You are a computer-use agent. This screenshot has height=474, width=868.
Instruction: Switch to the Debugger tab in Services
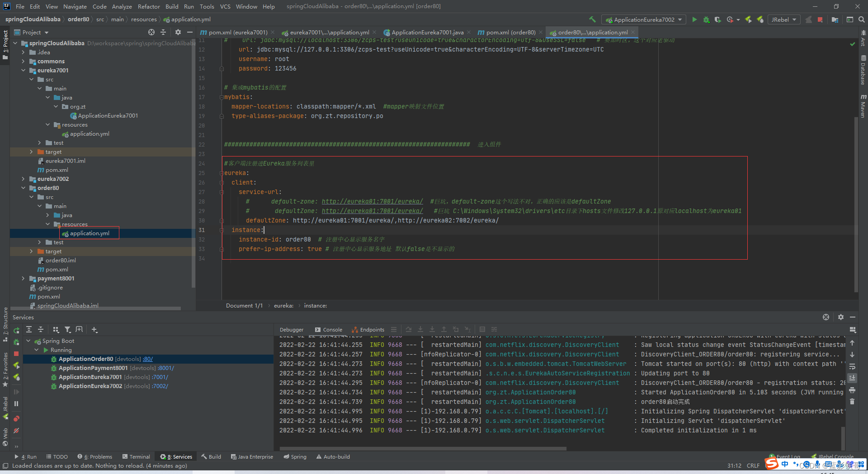pos(292,329)
